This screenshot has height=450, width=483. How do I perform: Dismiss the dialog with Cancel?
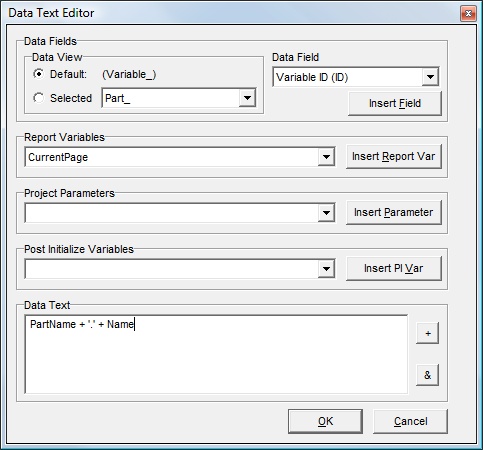click(x=410, y=421)
